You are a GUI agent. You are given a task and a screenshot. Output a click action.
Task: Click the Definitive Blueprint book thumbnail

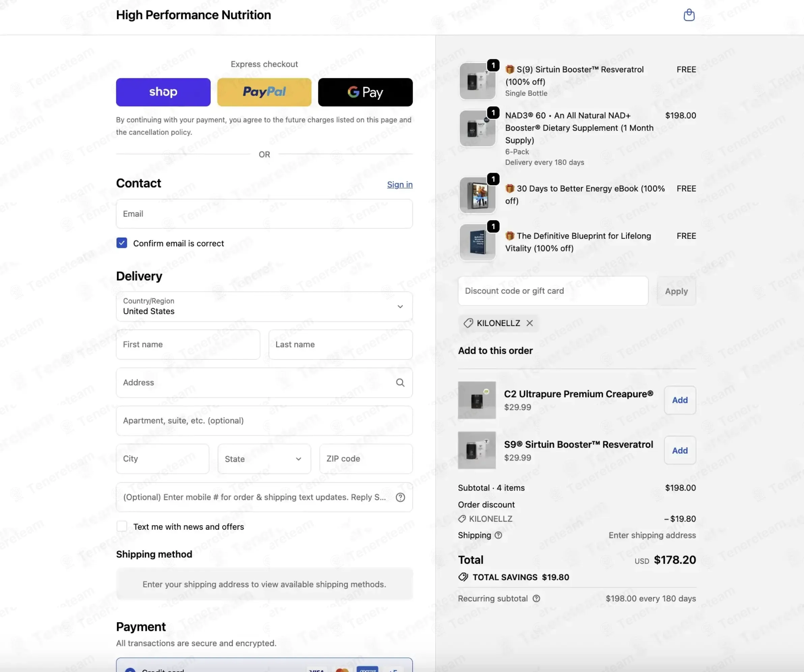(478, 242)
